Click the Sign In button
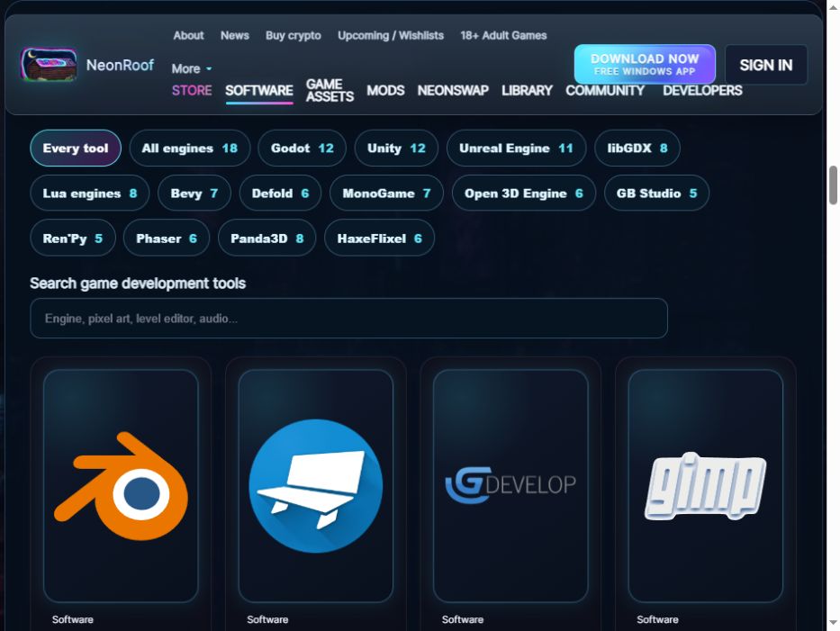Image resolution: width=840 pixels, height=631 pixels. [x=766, y=65]
